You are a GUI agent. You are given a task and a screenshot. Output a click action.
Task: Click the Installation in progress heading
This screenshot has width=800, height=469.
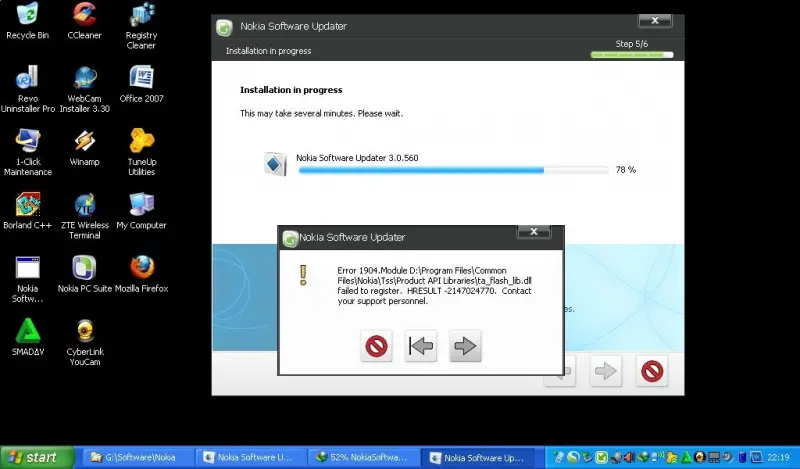pyautogui.click(x=291, y=90)
